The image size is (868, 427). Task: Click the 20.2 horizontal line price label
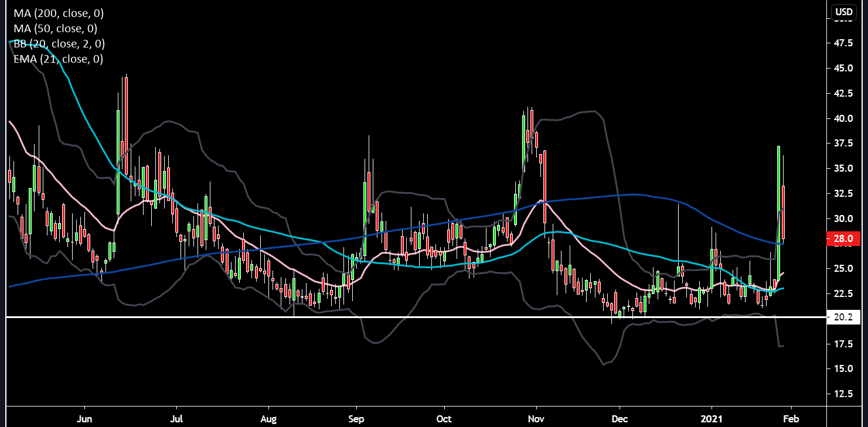(x=844, y=317)
